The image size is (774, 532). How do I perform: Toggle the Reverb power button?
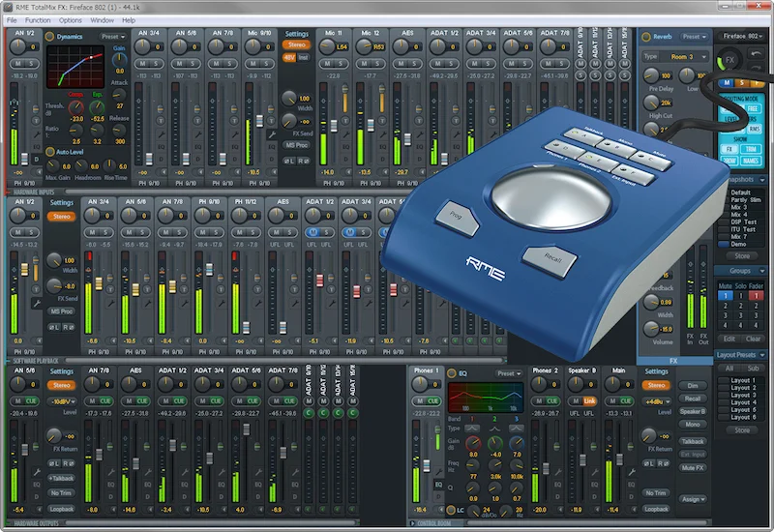tap(646, 37)
